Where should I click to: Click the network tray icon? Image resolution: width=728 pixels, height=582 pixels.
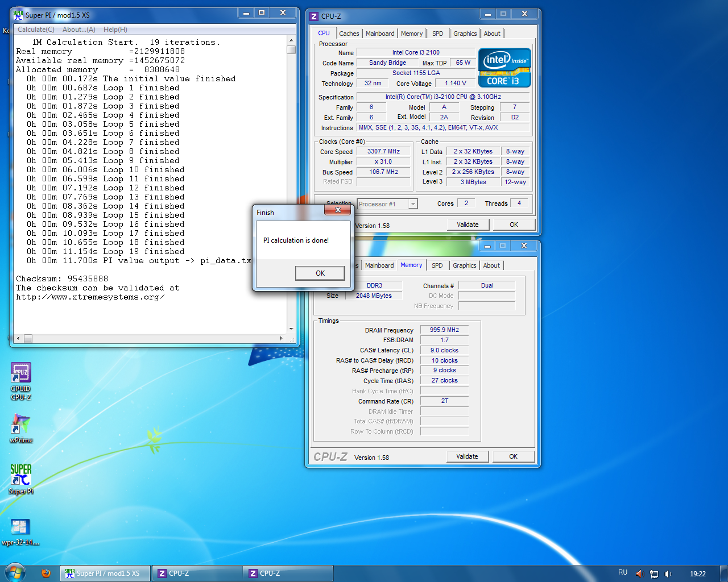tap(654, 573)
